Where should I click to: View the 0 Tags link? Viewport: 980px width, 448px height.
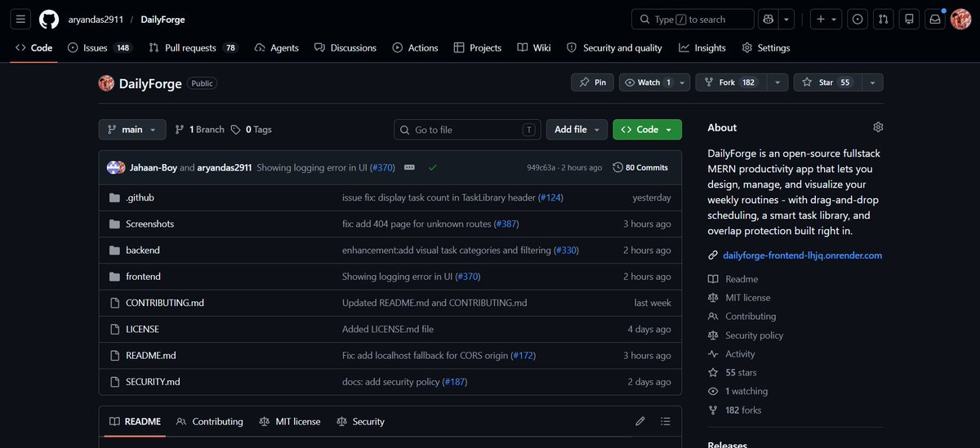pos(252,130)
